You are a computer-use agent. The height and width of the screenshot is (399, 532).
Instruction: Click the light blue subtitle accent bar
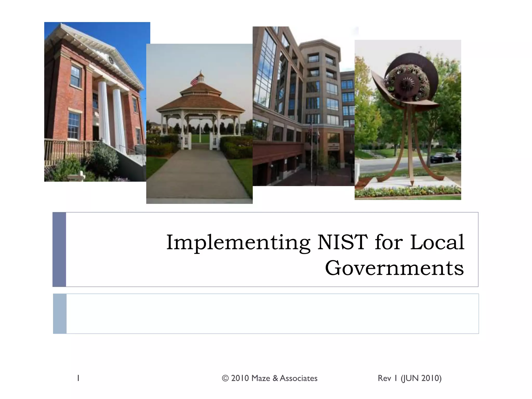tap(60, 314)
